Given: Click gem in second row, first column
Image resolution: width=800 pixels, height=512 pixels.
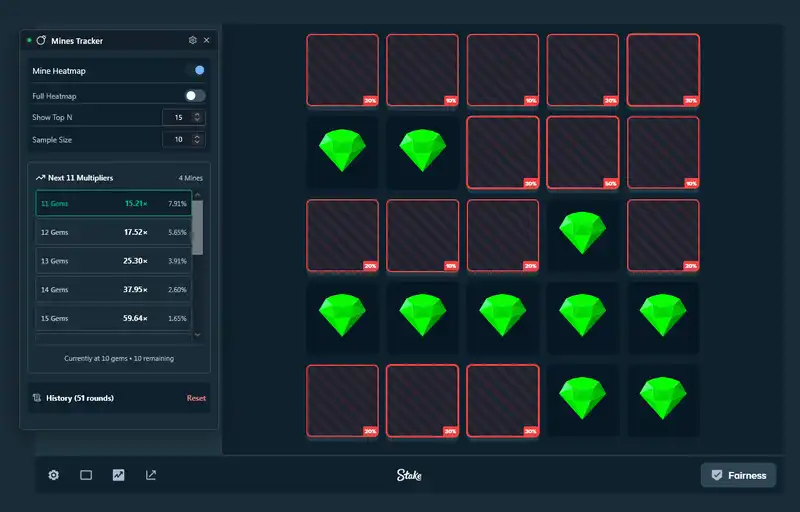Looking at the screenshot, I should tap(342, 150).
